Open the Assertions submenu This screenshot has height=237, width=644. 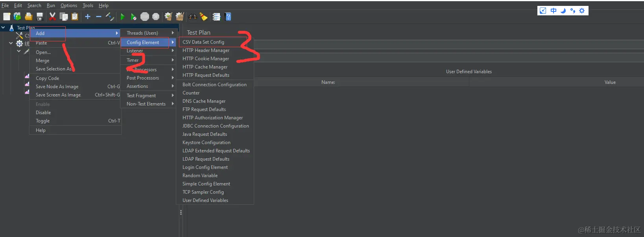(148, 86)
